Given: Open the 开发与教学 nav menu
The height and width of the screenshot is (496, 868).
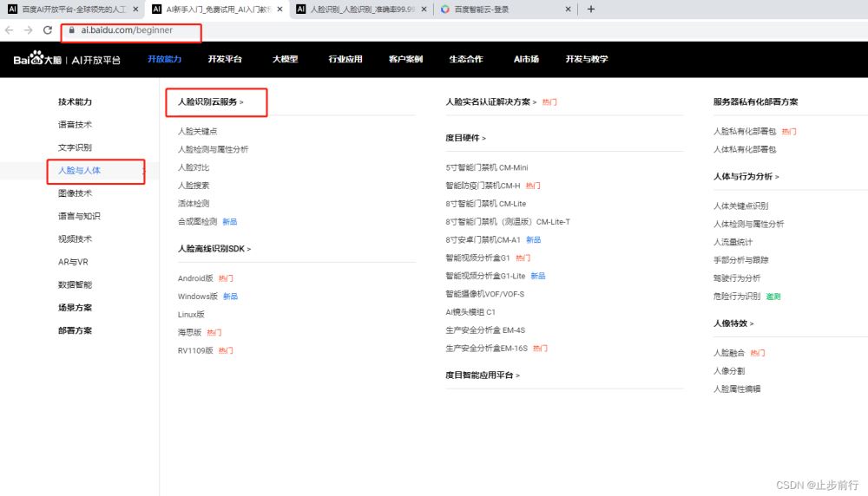Looking at the screenshot, I should point(587,59).
